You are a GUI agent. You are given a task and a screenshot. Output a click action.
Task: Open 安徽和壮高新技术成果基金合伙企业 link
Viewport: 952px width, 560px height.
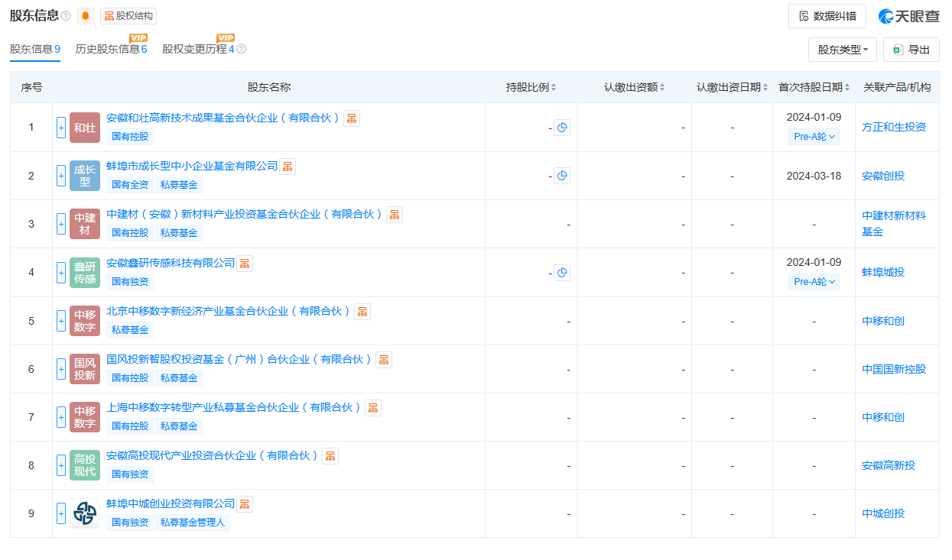coord(223,118)
